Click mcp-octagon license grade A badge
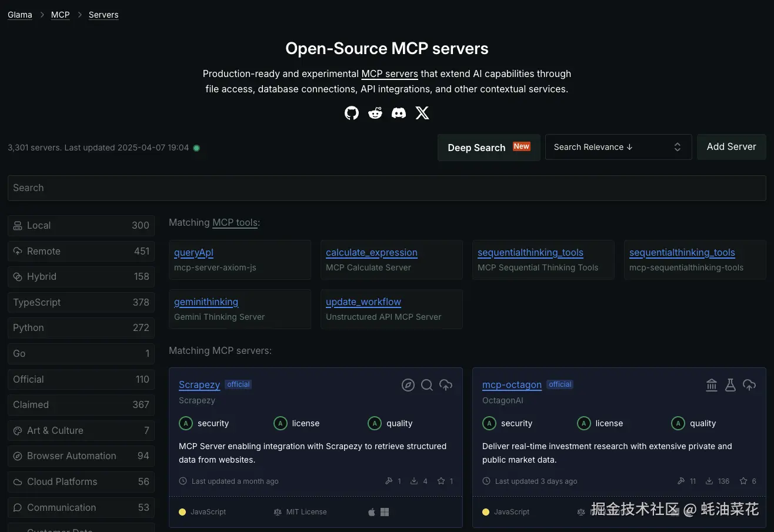The width and height of the screenshot is (774, 532). click(584, 423)
